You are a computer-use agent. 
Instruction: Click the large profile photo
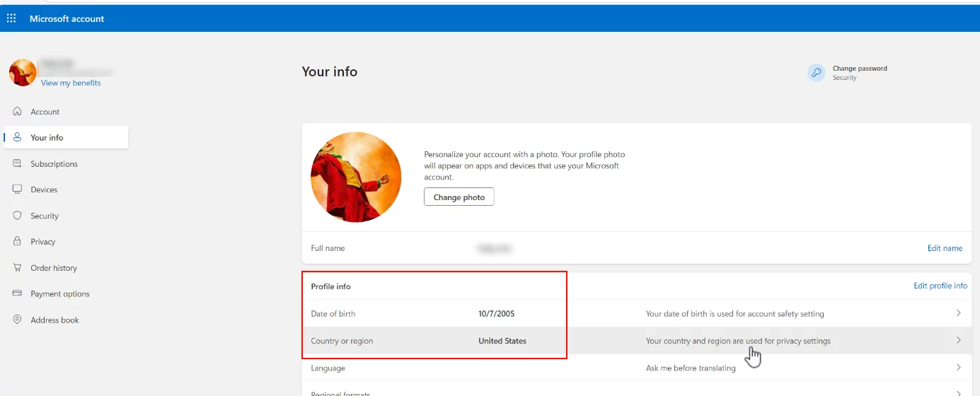click(356, 177)
